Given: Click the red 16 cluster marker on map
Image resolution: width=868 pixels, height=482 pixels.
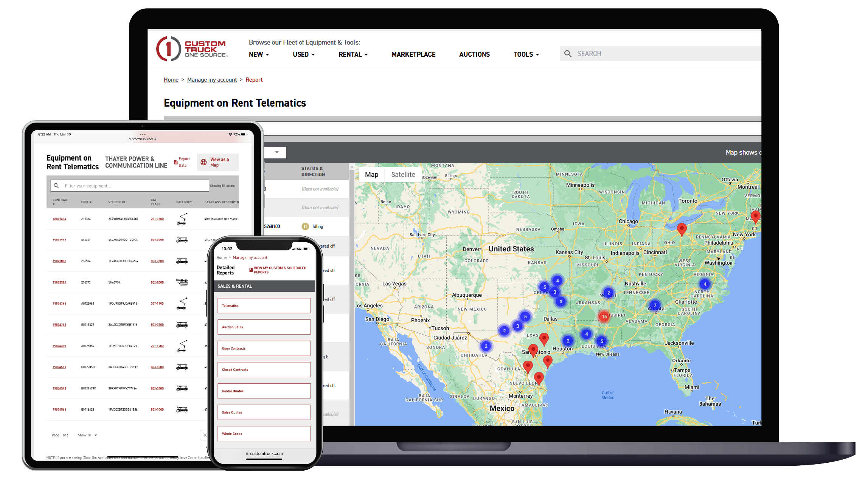Looking at the screenshot, I should [x=604, y=317].
